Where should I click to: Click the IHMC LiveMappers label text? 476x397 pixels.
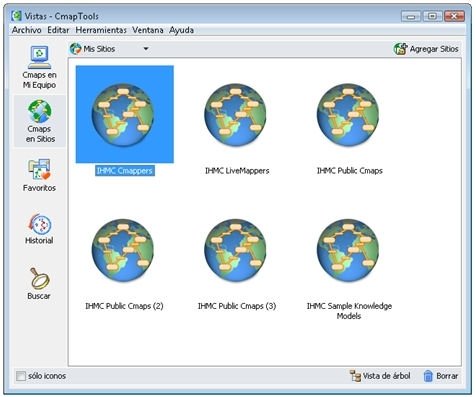click(x=237, y=171)
